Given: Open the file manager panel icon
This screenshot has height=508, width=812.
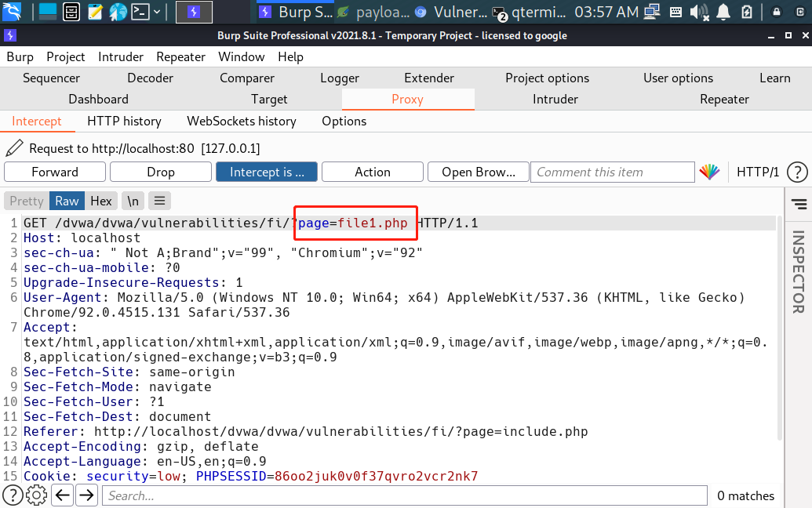Looking at the screenshot, I should coord(71,12).
